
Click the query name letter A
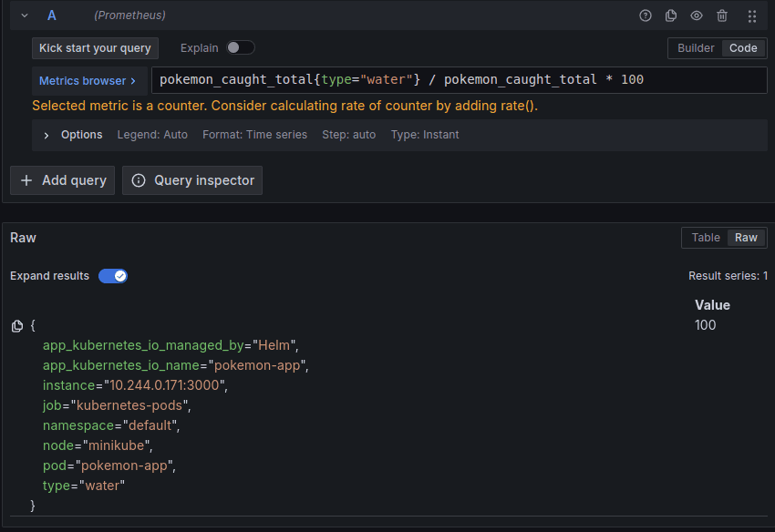pyautogui.click(x=51, y=15)
